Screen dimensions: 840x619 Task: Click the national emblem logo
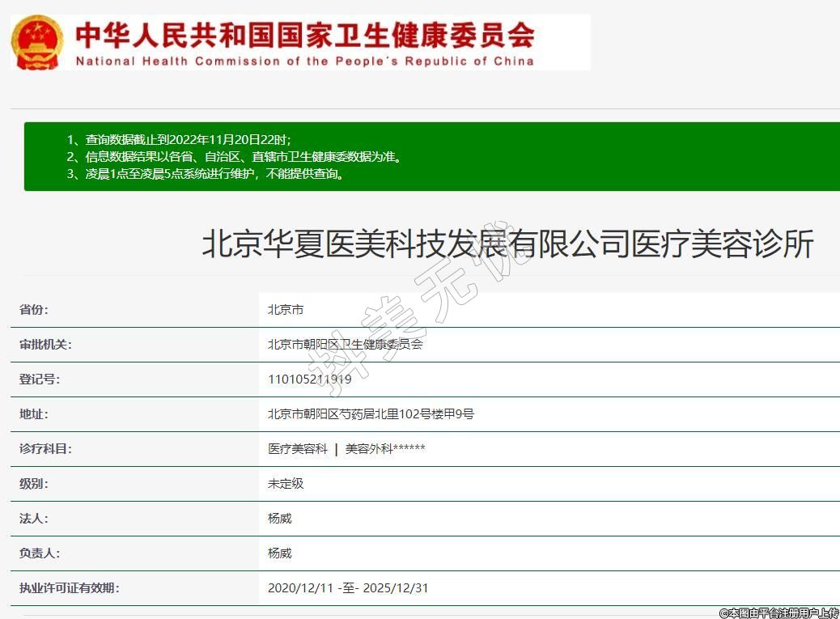pyautogui.click(x=36, y=42)
